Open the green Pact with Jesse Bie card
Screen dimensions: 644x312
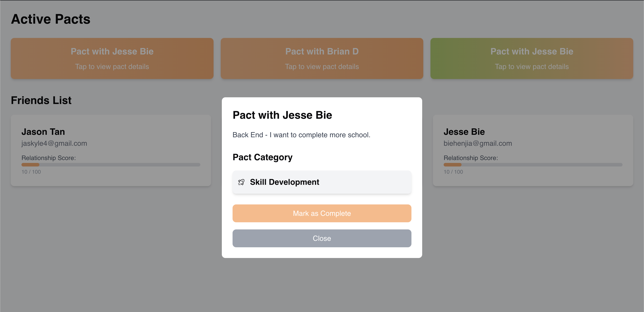click(532, 58)
